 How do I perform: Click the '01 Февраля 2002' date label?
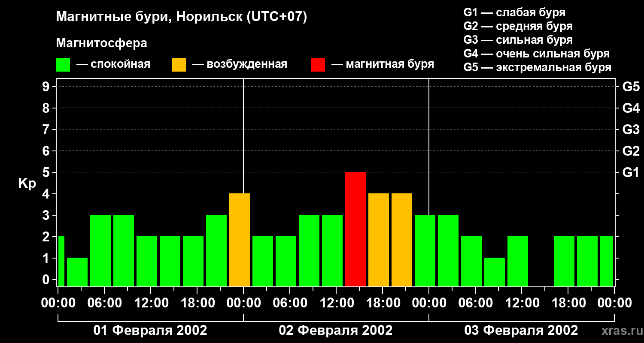pyautogui.click(x=150, y=331)
